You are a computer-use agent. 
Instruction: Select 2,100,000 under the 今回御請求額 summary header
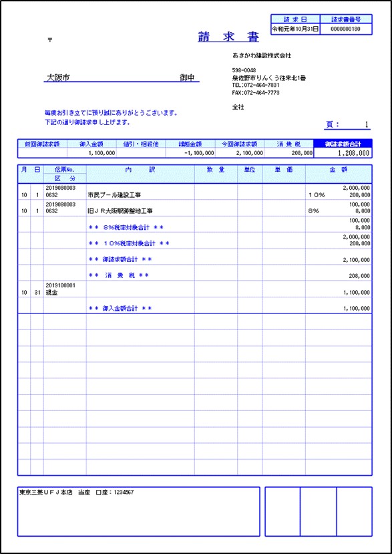[250, 153]
